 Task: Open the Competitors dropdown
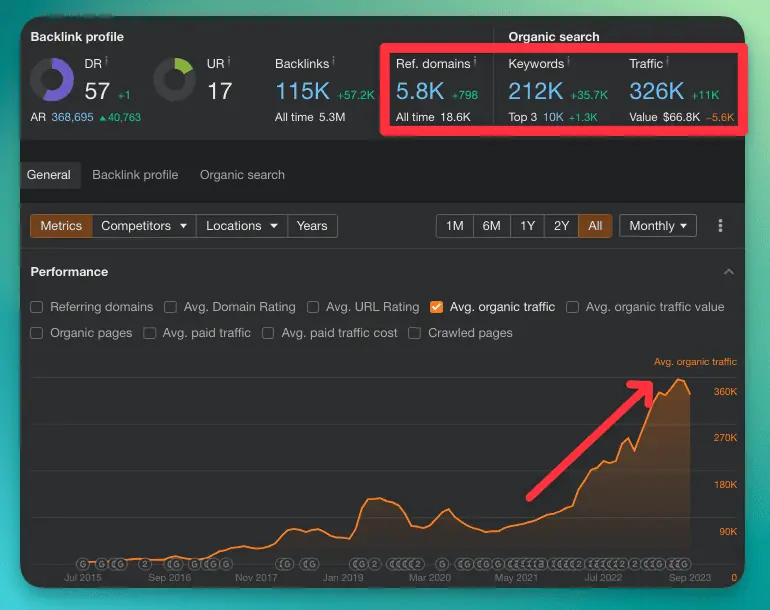coord(144,226)
